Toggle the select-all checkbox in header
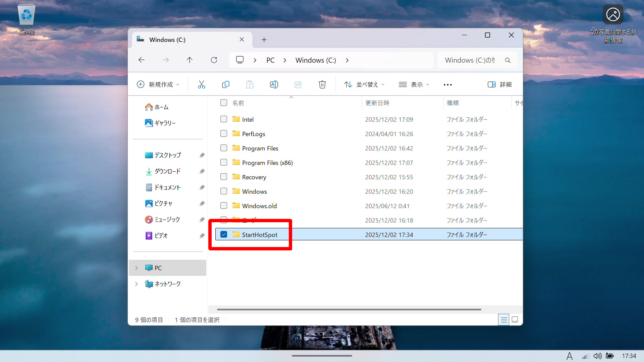This screenshot has width=644, height=362. tap(224, 103)
